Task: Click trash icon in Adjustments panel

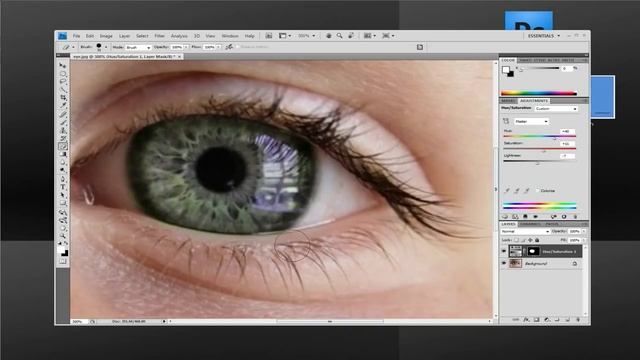Action: point(576,217)
